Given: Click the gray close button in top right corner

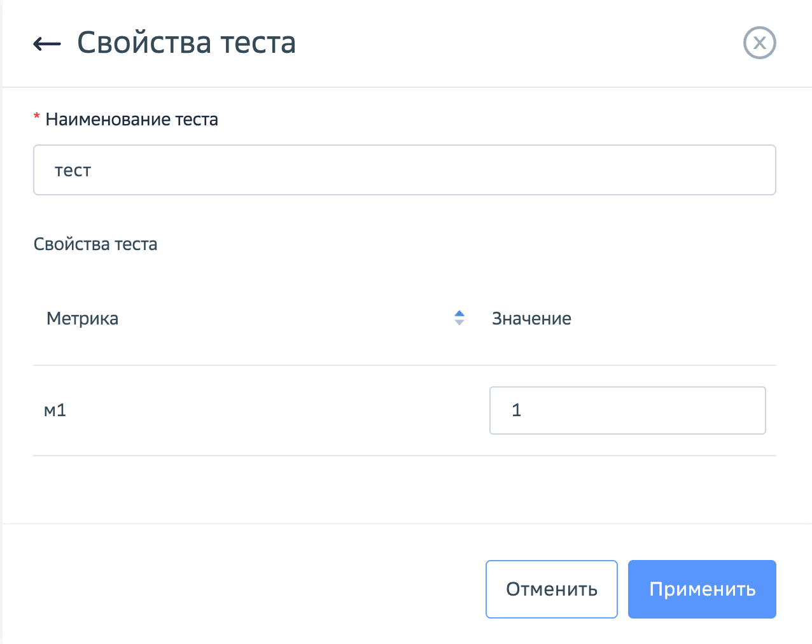Looking at the screenshot, I should 759,43.
